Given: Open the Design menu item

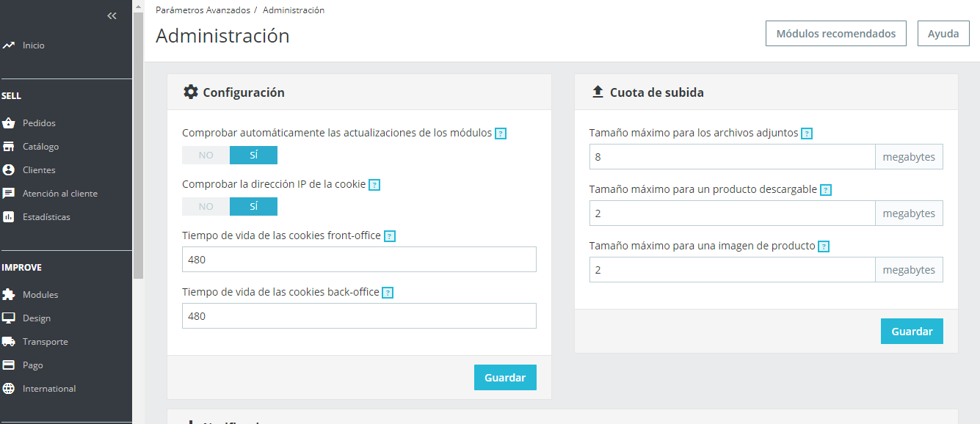Looking at the screenshot, I should click(37, 318).
